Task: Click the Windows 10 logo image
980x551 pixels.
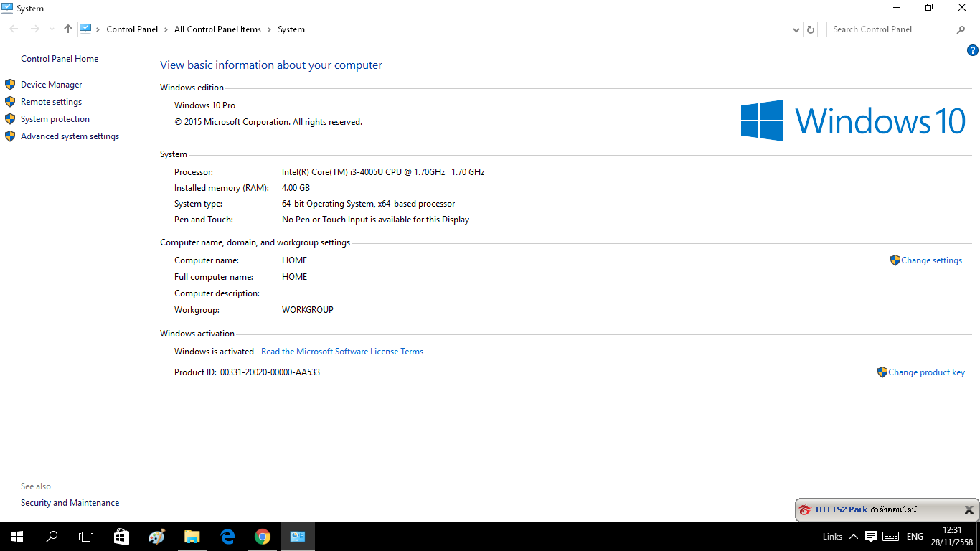Action: click(854, 120)
